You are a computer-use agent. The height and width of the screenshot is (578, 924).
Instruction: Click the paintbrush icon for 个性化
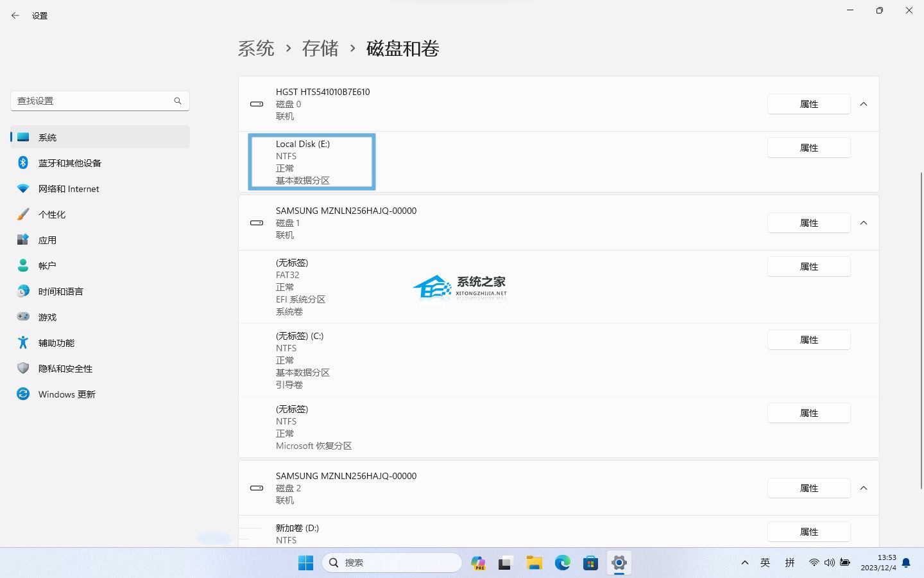point(23,215)
